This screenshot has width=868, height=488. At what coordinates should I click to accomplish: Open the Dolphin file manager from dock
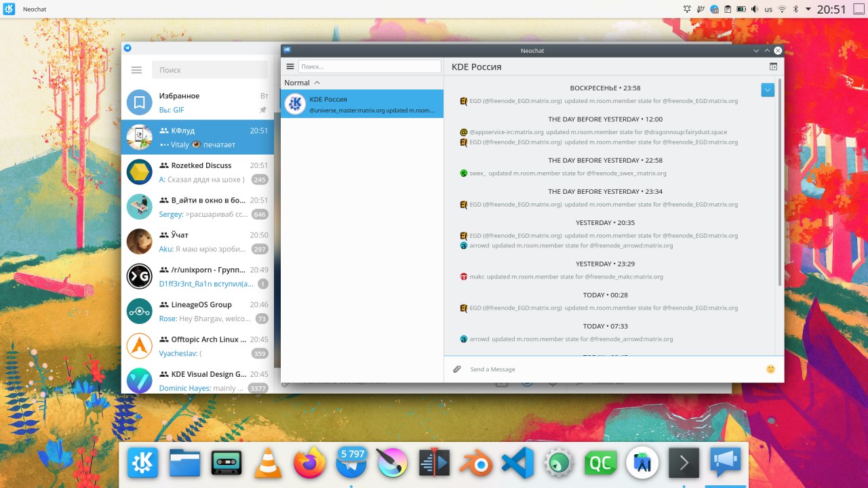pyautogui.click(x=184, y=463)
